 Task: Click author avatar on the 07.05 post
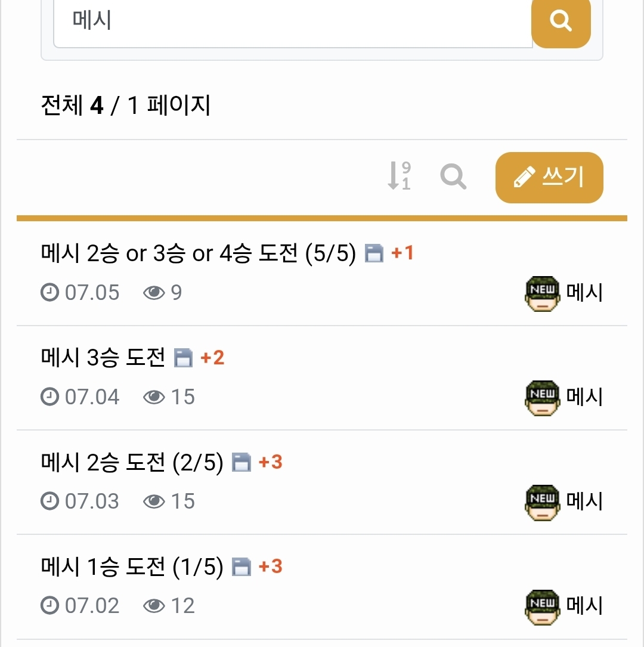click(x=542, y=293)
